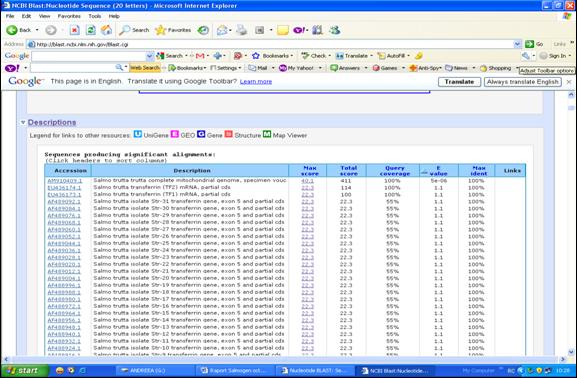Click the wrench settings icon in Google Toolbar
577x378 pixels.
[525, 56]
